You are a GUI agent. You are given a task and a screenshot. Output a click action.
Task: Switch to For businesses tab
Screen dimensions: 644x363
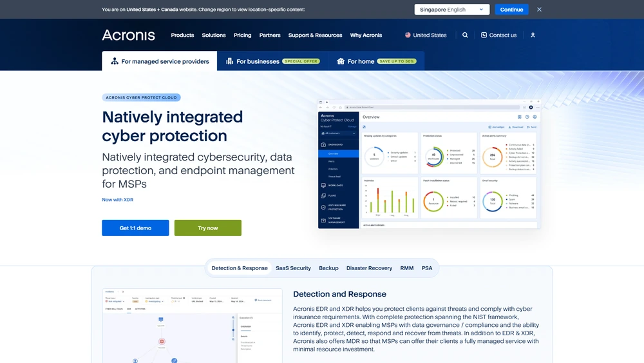272,61
